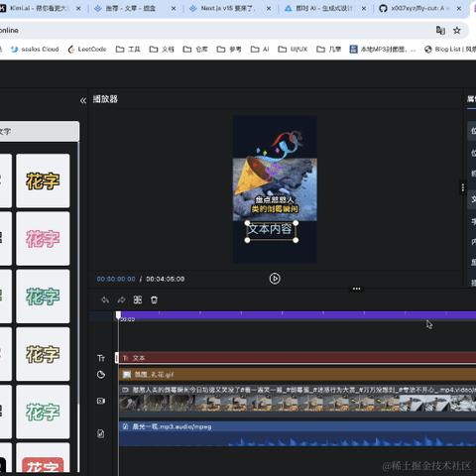Image resolution: width=476 pixels, height=476 pixels.
Task: Undo the last timeline edit
Action: [105, 300]
